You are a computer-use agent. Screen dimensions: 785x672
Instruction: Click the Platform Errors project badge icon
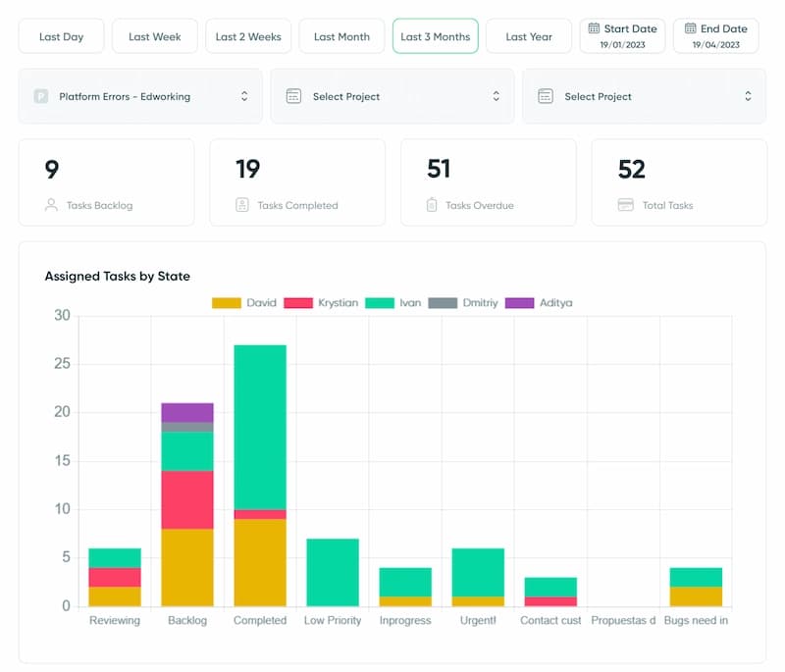[41, 96]
